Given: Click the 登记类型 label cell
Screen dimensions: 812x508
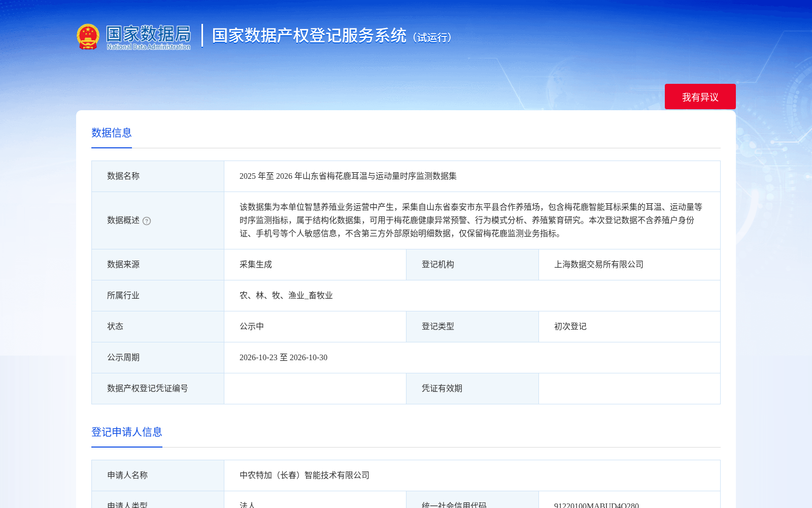Looking at the screenshot, I should 472,327.
